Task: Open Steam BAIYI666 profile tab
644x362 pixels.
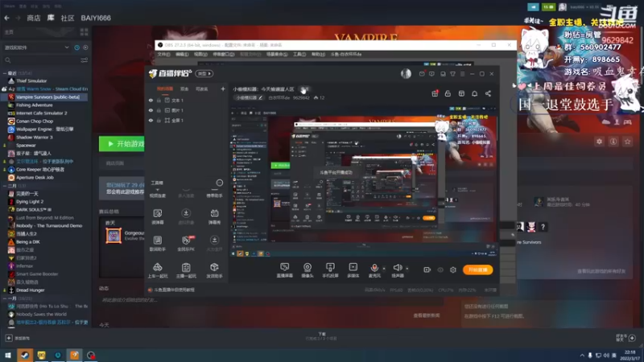Action: tap(96, 18)
